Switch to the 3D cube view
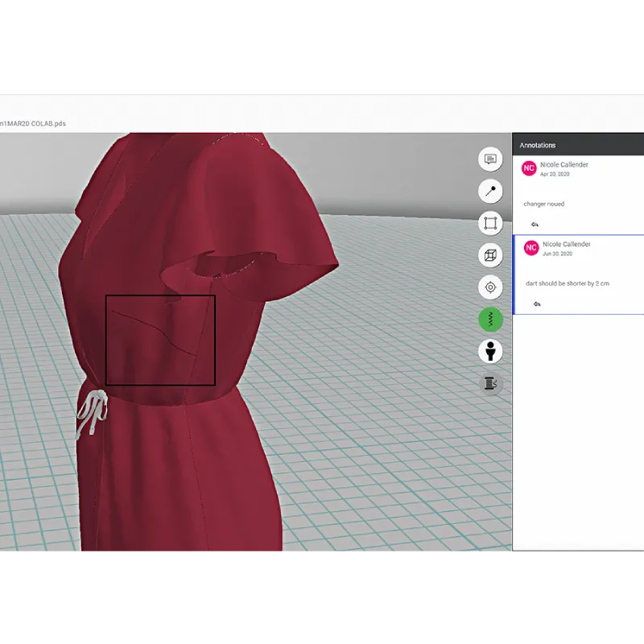 490,255
